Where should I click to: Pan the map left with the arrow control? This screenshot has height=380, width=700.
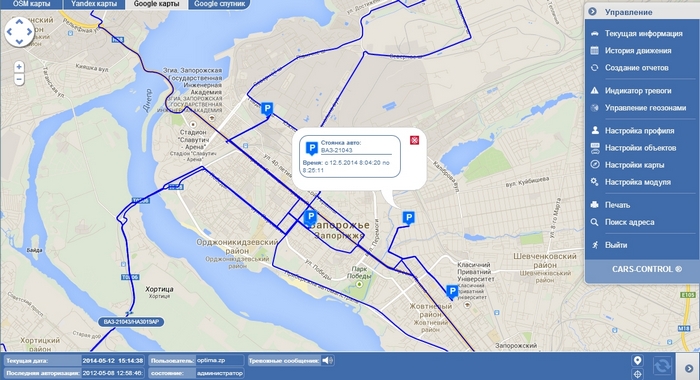coord(9,32)
